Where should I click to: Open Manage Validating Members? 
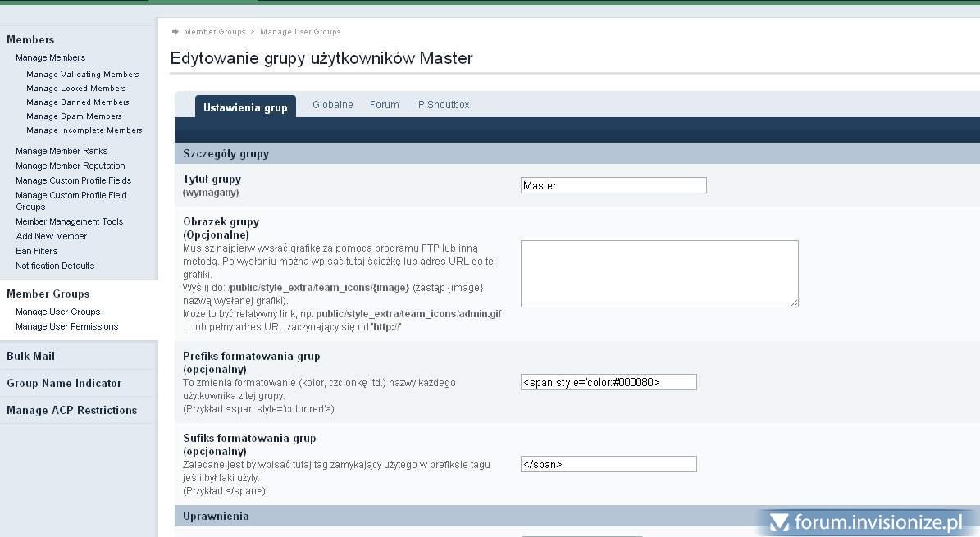(x=82, y=75)
